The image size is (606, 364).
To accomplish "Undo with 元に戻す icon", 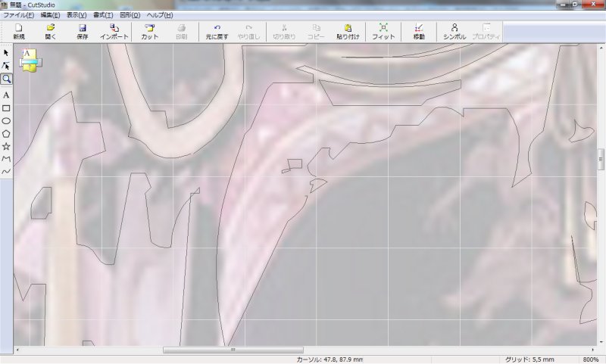I will (217, 32).
